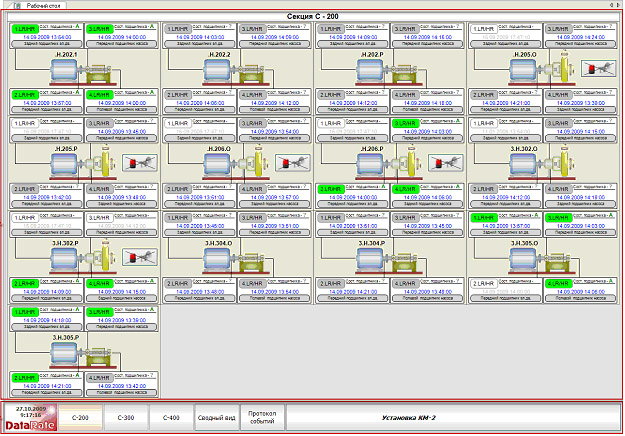Click timestamp 14.09.2009 14:24:00 of .Н.205.О

tap(580, 37)
